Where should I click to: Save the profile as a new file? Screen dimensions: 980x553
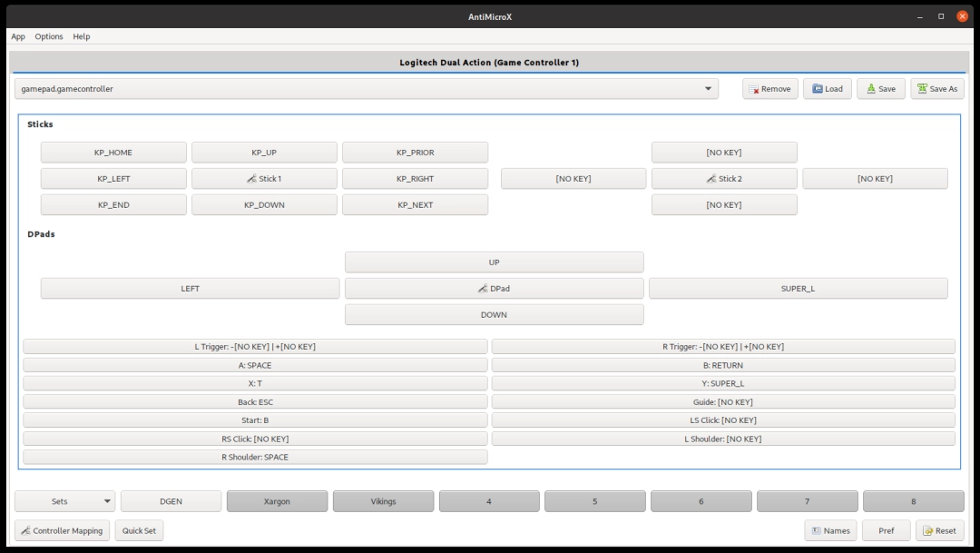point(936,88)
